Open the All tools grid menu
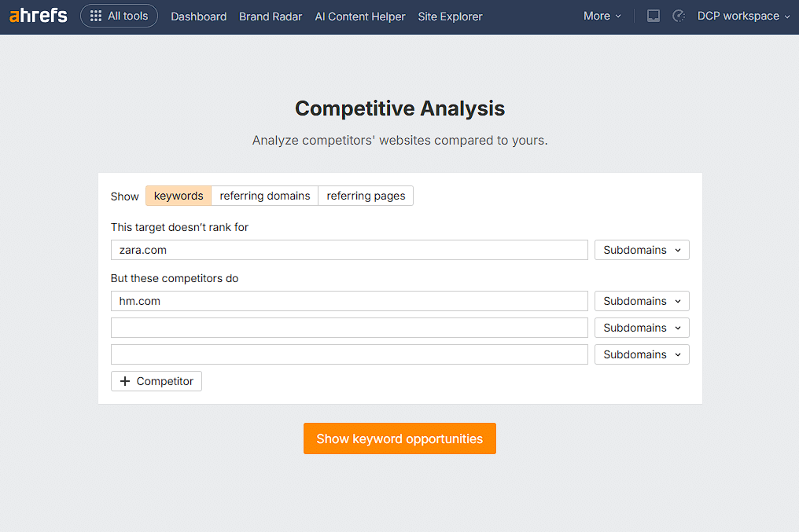 tap(120, 17)
